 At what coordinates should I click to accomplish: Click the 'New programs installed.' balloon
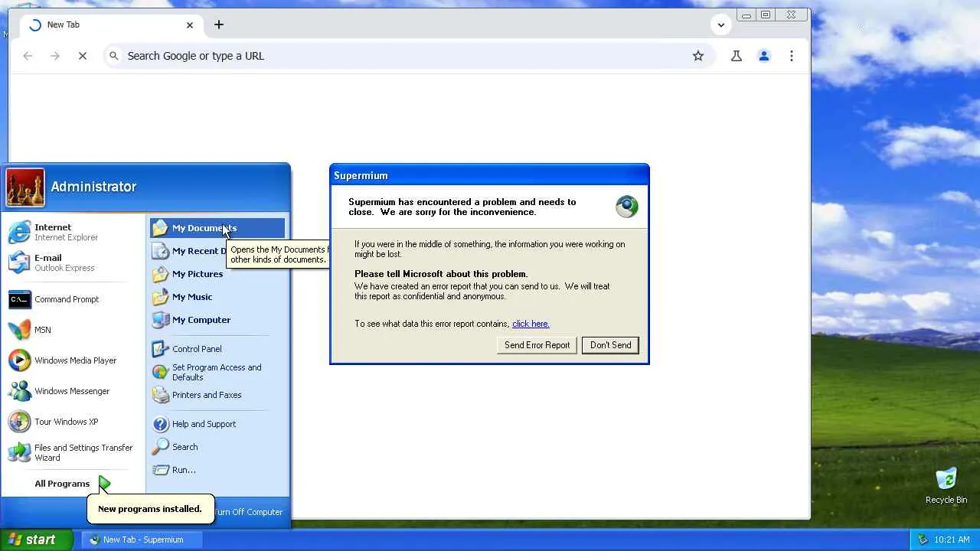click(x=150, y=509)
